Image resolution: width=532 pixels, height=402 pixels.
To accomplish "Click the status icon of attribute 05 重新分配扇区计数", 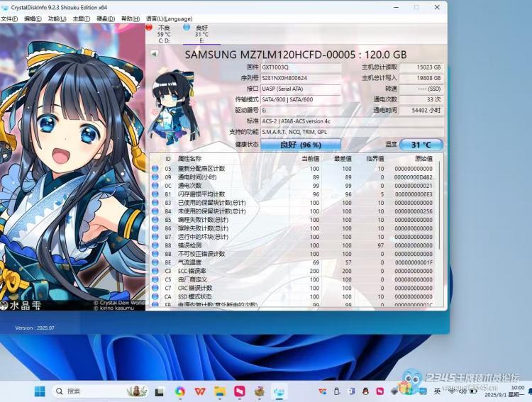I will click(x=155, y=169).
